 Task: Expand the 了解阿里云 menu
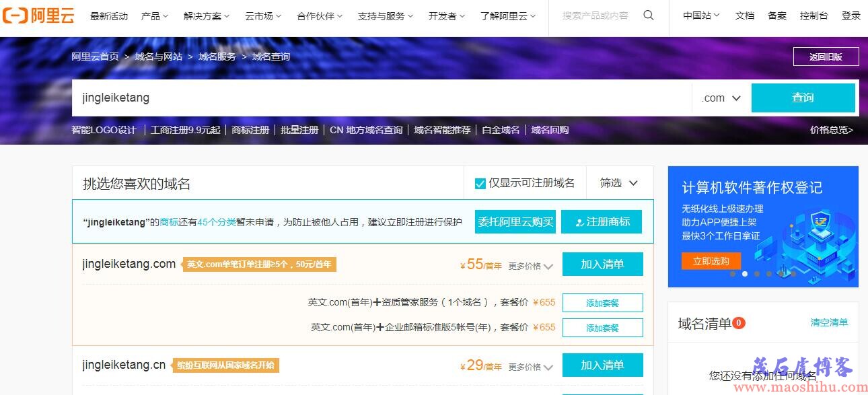509,15
